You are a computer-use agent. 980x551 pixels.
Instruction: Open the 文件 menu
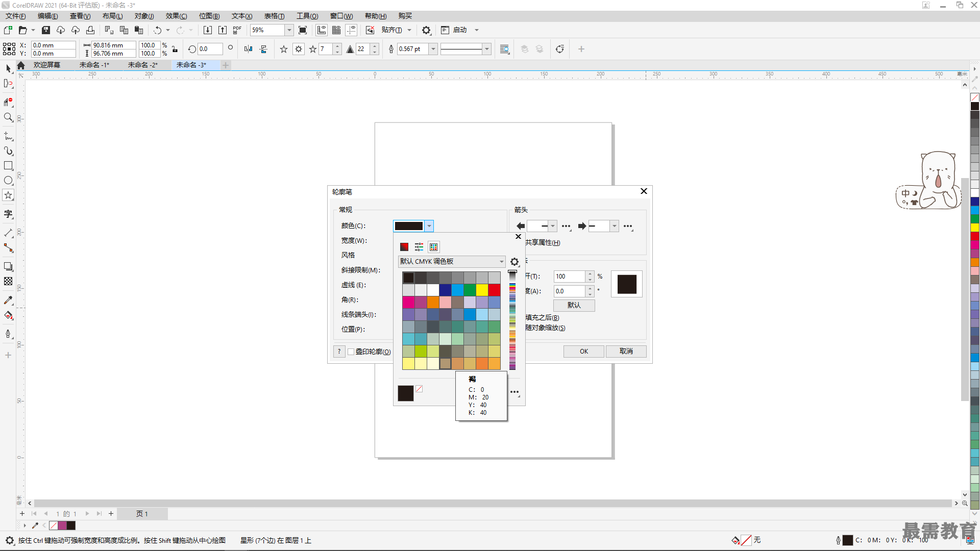pos(16,16)
